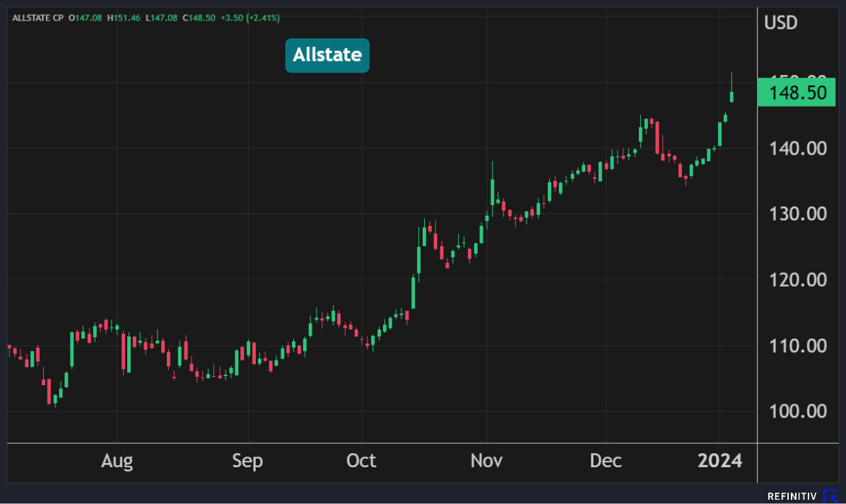This screenshot has width=846, height=504.
Task: Click the USD currency label
Action: point(781,23)
